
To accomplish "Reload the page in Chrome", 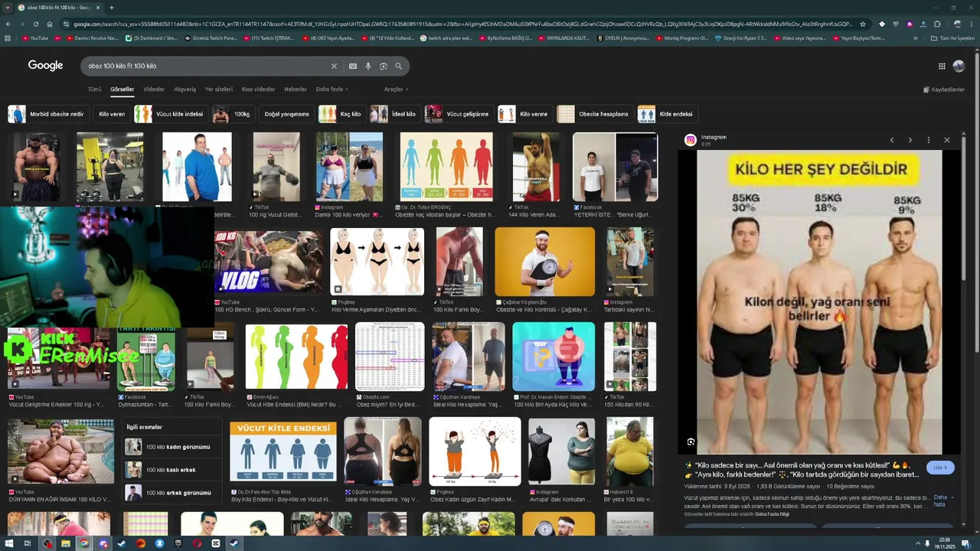I will [36, 24].
